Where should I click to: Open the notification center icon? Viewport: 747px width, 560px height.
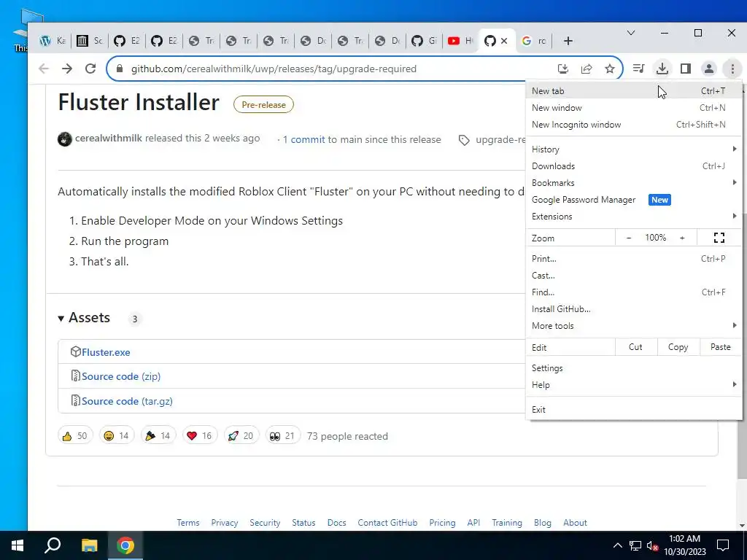tap(723, 545)
